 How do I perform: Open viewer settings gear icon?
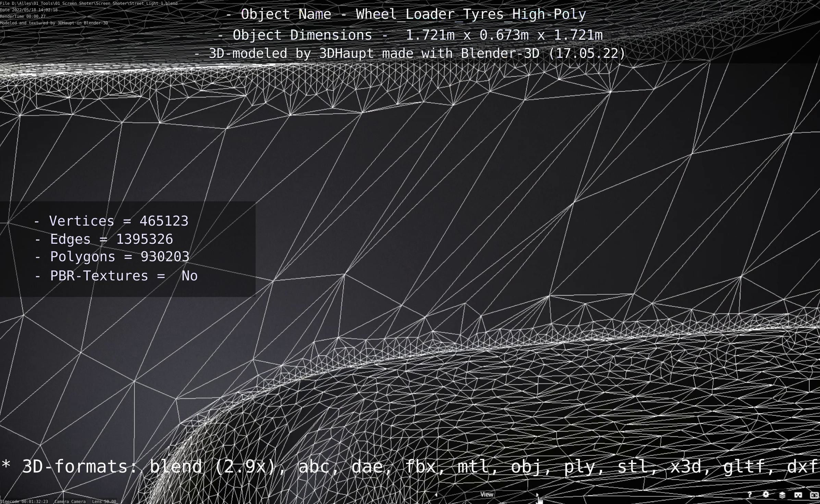766,494
